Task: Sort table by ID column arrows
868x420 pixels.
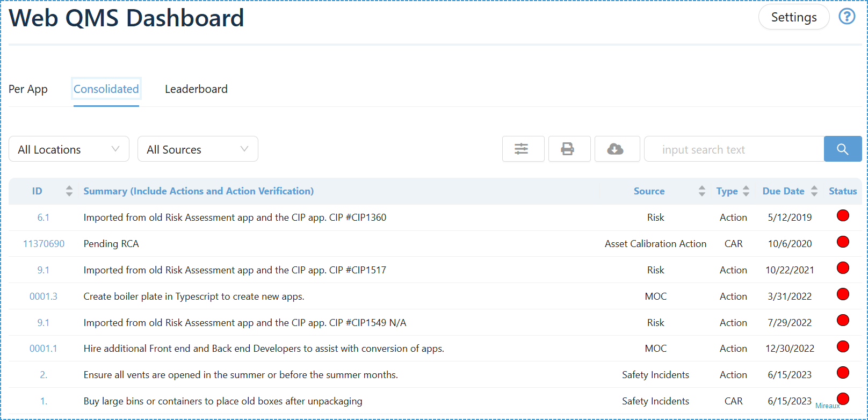Action: tap(69, 191)
